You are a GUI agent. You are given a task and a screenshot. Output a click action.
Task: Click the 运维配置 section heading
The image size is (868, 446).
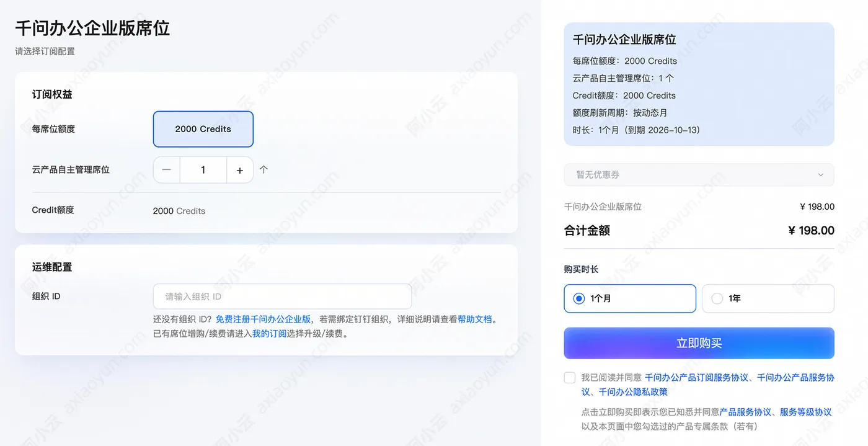(x=52, y=267)
